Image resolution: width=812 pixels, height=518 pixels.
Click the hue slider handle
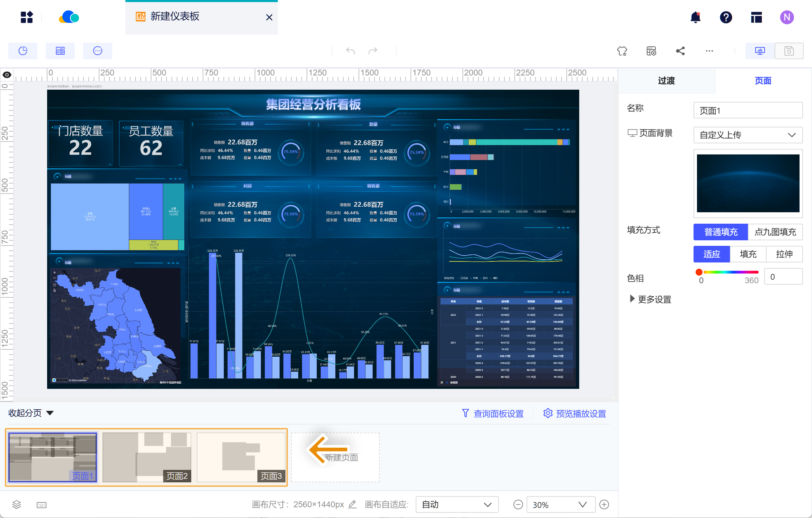click(699, 272)
